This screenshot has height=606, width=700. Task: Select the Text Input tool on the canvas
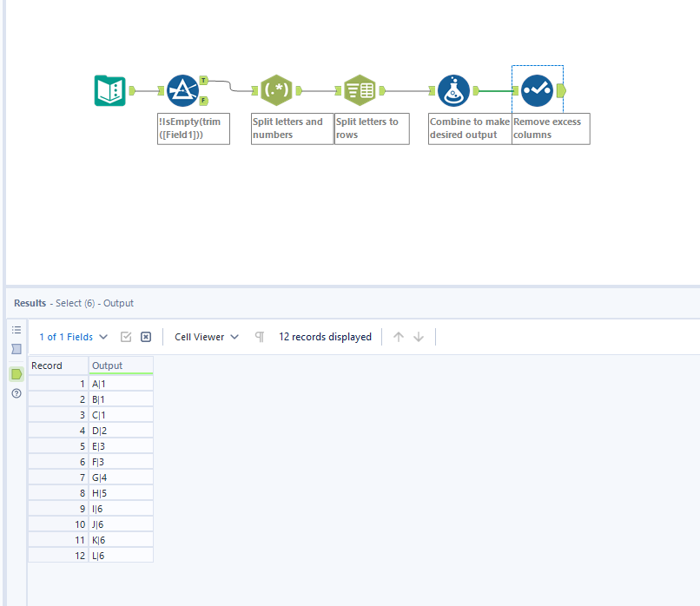point(109,89)
